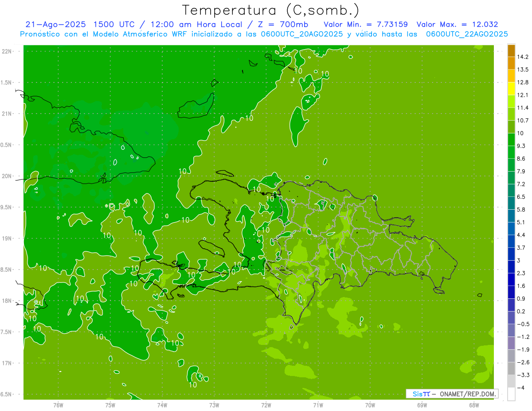Image resolution: width=532 pixels, height=411 pixels.
Task: Select 'Valor Min. = 7.73159' text
Action: point(366,24)
